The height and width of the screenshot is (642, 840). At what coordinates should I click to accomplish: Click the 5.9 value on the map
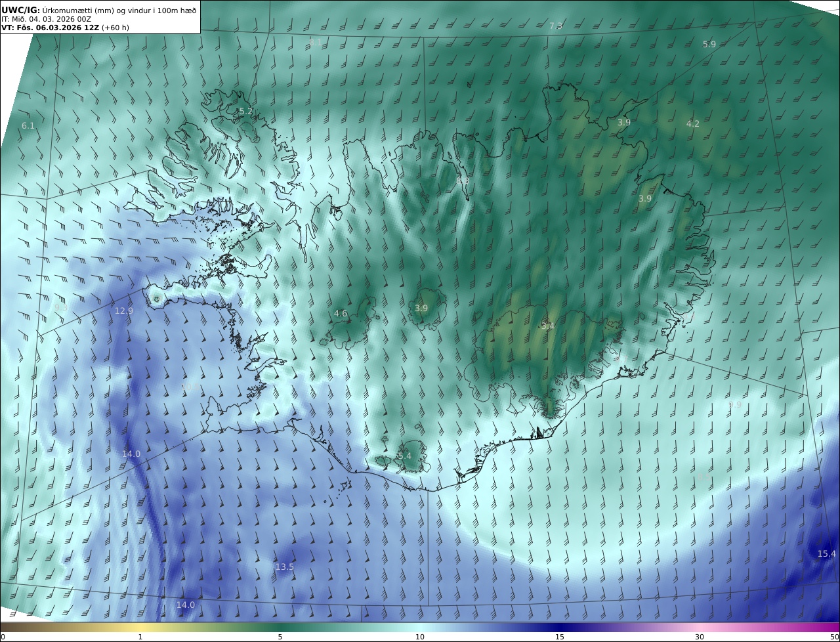pos(709,44)
